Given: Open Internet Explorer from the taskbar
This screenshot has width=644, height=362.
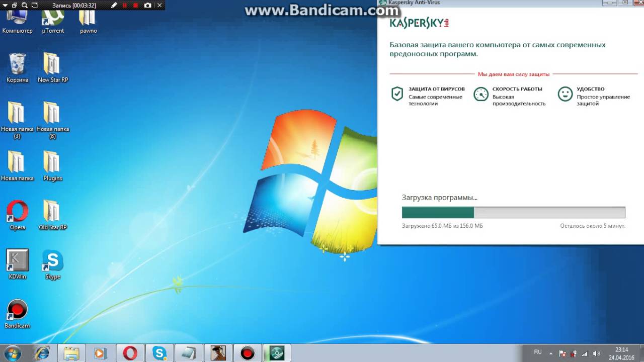Looking at the screenshot, I should [42, 353].
